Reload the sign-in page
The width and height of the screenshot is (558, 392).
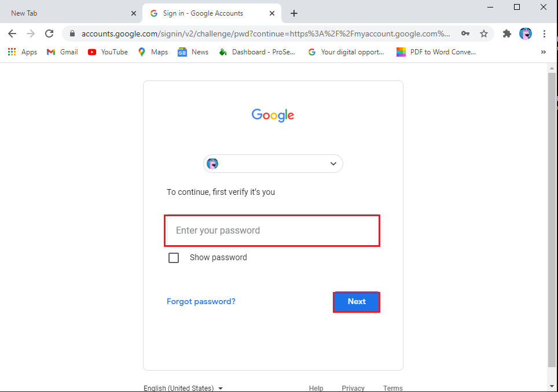click(x=49, y=34)
